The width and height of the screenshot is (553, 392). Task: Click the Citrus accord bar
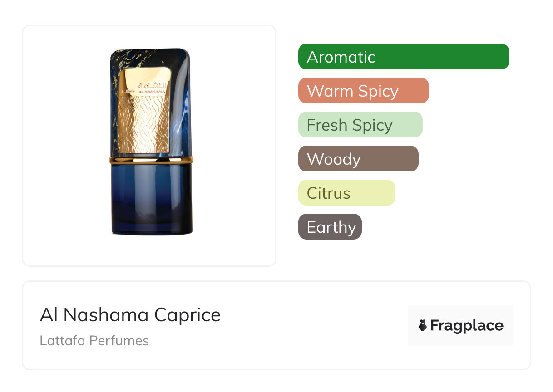[346, 193]
